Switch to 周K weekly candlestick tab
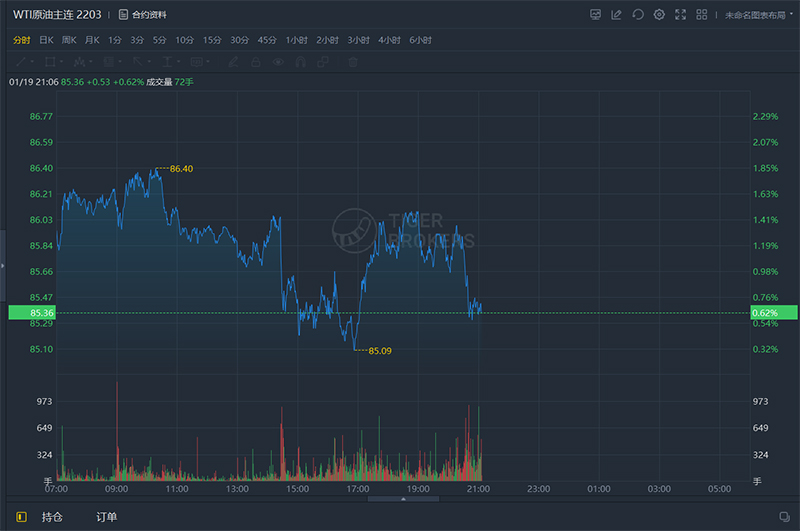This screenshot has width=800, height=531. (x=69, y=40)
